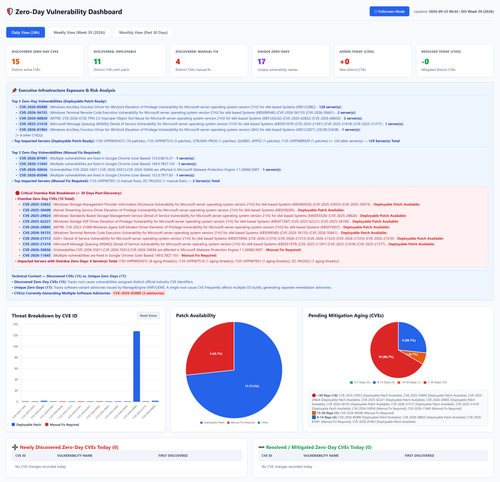Click the overdue CVE tag for Kernel Streaming Service Driver
Viewport: 500px width, 482px height.
point(37,210)
